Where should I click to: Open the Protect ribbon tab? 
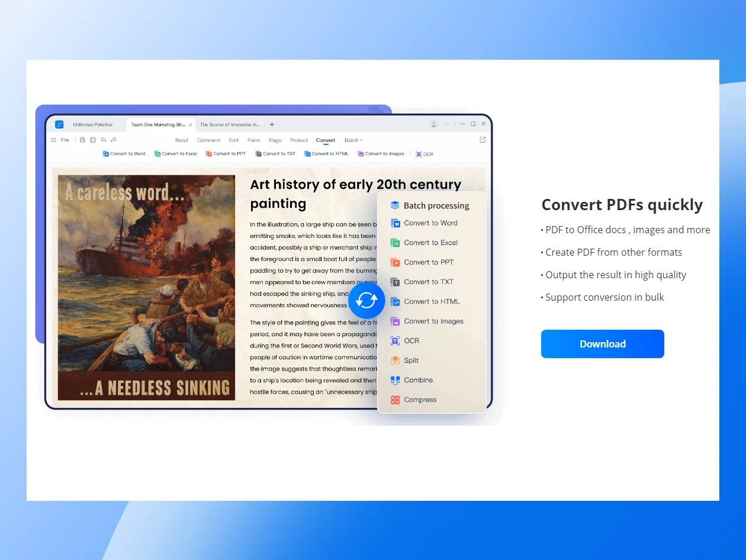pos(299,140)
